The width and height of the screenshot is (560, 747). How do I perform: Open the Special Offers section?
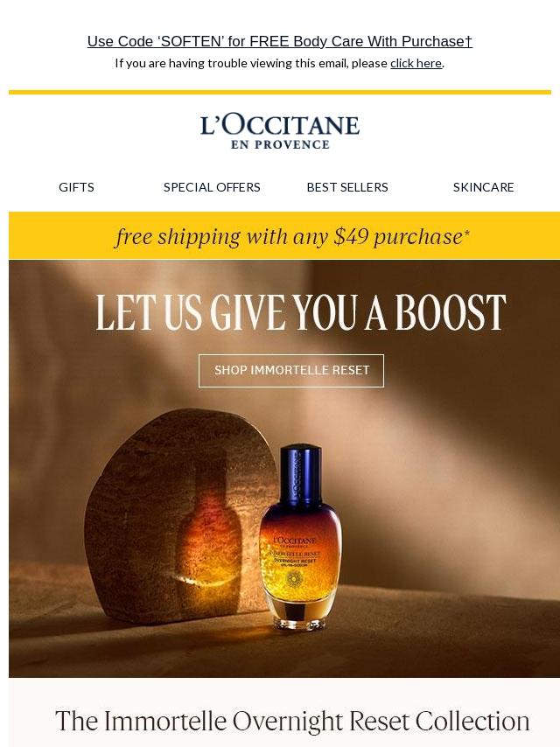[212, 187]
